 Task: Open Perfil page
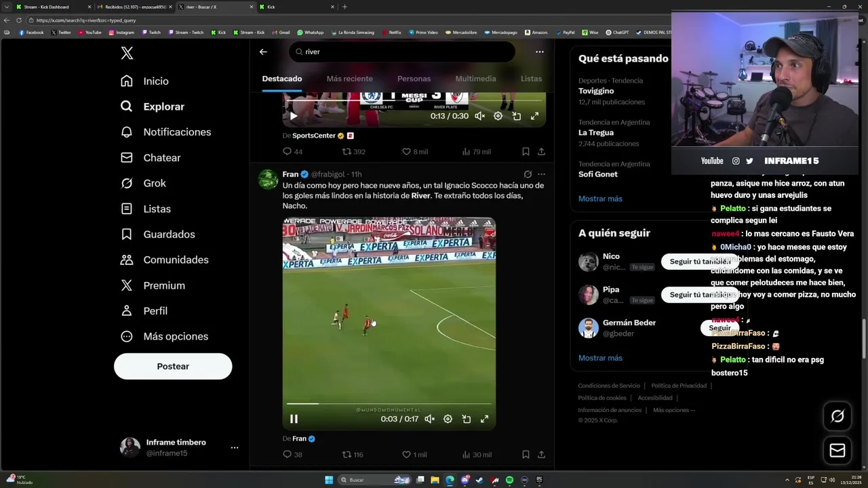pos(144,310)
